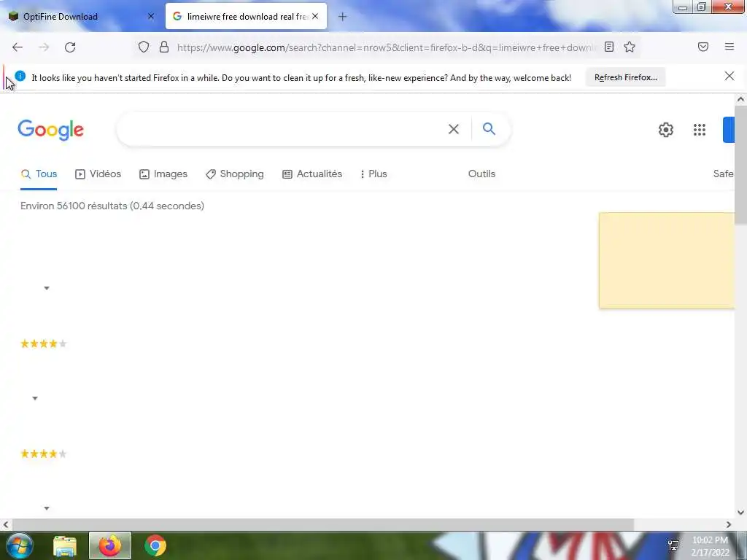
Task: Select the Actualités search tab
Action: click(x=312, y=174)
